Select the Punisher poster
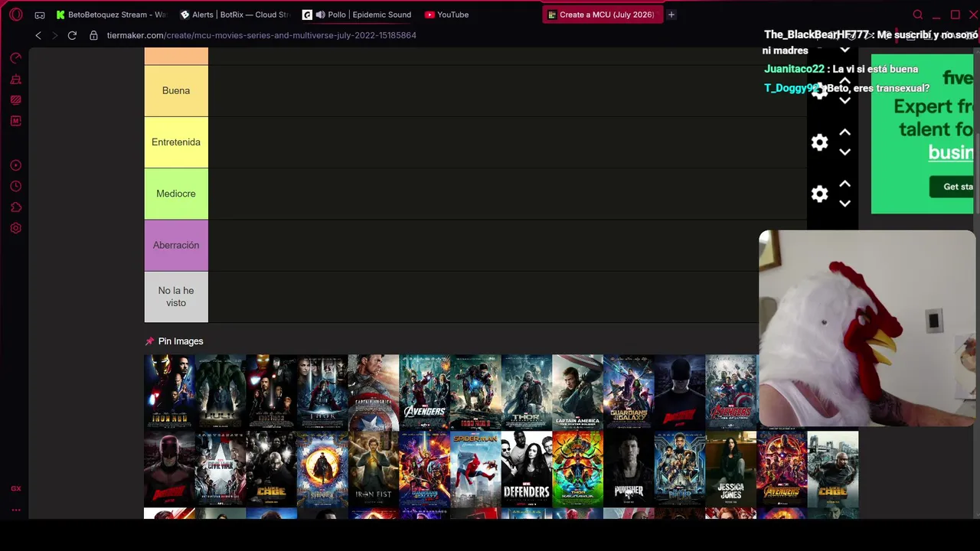Viewport: 980px width, 551px height. pos(629,468)
